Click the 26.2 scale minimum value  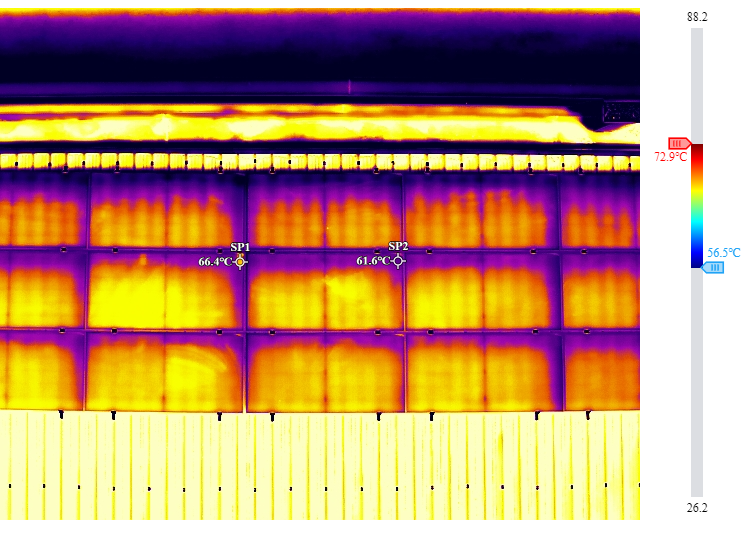[697, 508]
